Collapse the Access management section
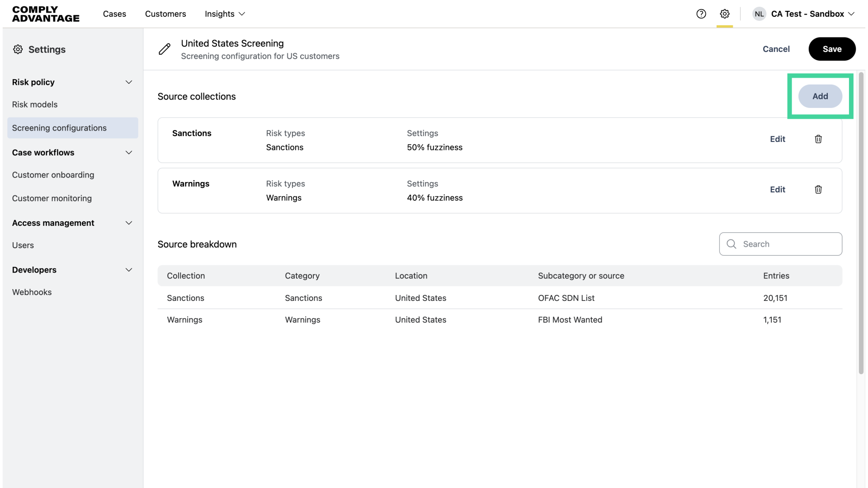868x488 pixels. coord(129,223)
